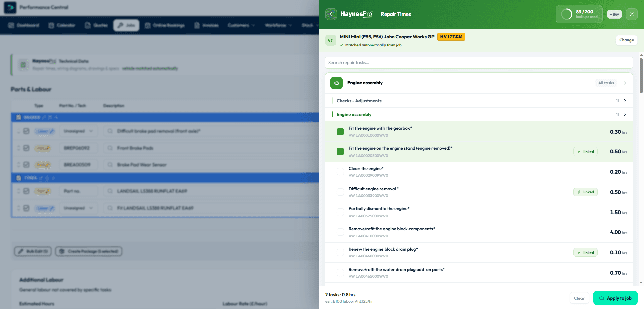Open the Invoices tab in the navigation bar
This screenshot has width=644, height=309.
coord(206,25)
